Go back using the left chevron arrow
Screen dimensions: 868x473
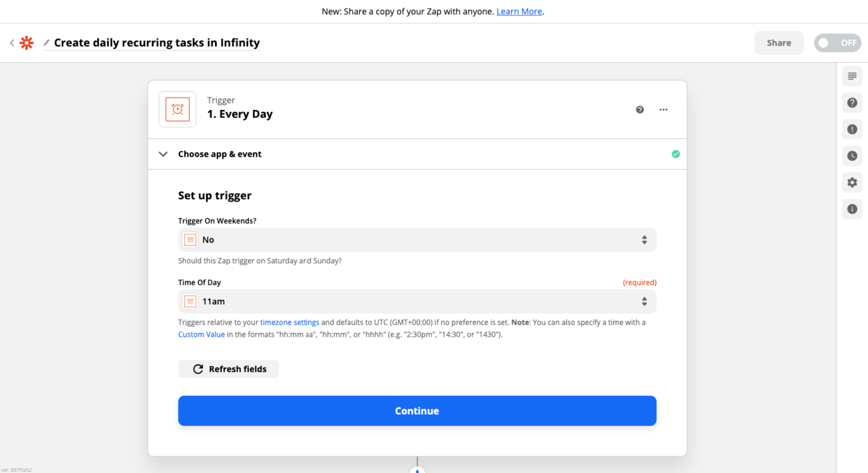point(12,43)
